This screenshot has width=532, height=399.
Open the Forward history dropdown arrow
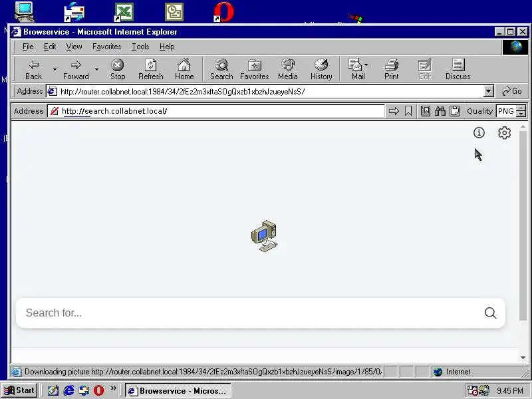(x=96, y=70)
